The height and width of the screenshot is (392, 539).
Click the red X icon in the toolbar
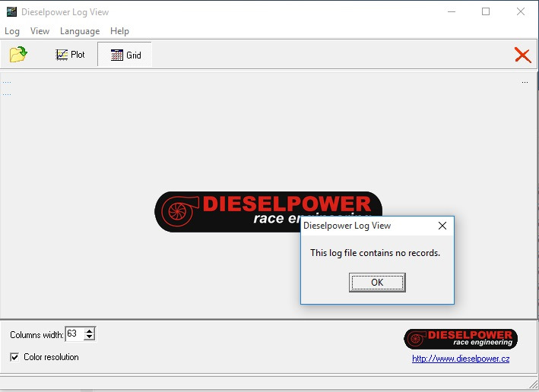(x=522, y=55)
